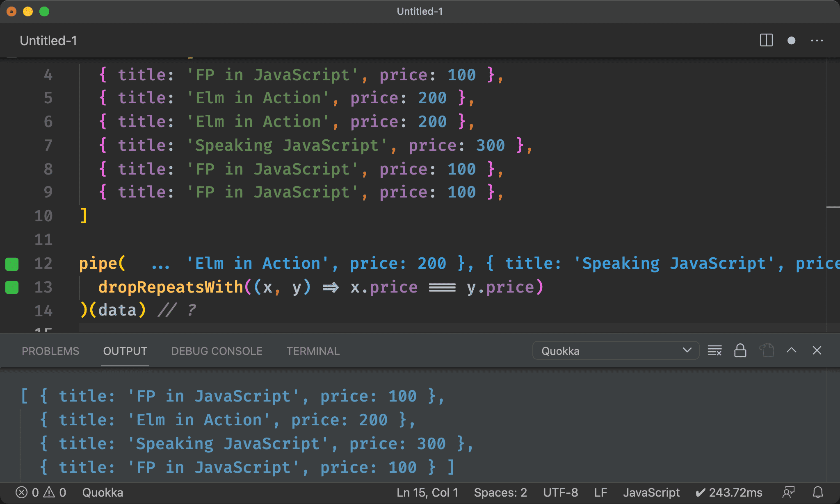Open the editor More Actions menu

tap(817, 41)
